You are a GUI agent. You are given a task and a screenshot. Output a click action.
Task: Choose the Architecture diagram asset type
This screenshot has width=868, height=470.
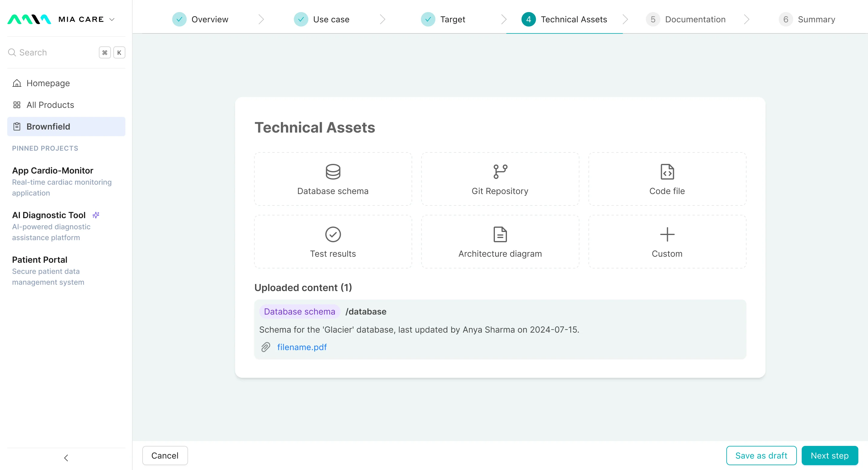[x=500, y=234]
